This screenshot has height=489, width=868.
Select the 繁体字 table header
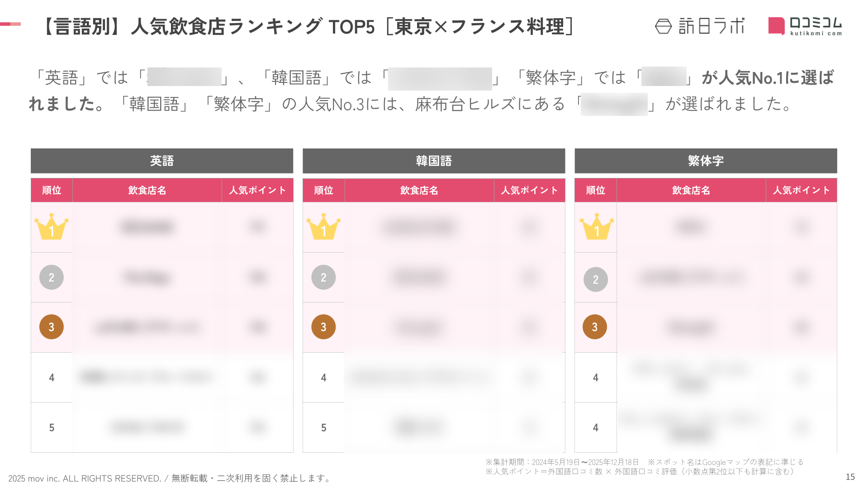point(706,161)
